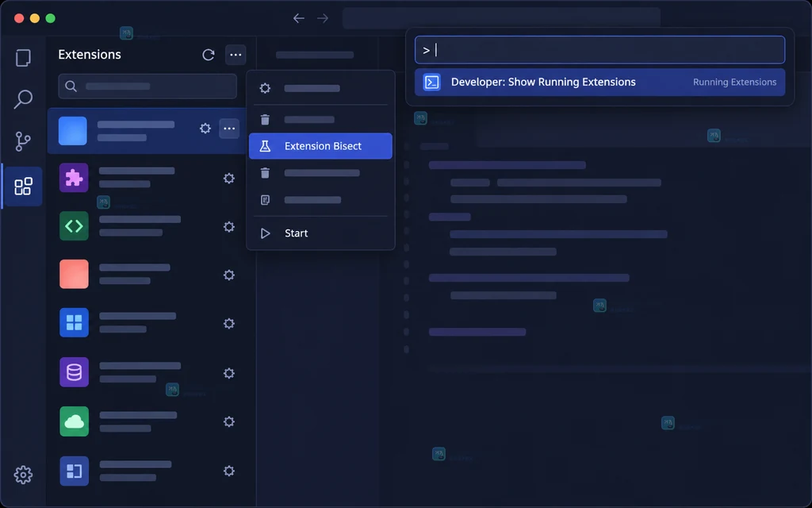This screenshot has width=812, height=508.
Task: Select the blue four-square grid extension icon
Action: click(x=74, y=322)
